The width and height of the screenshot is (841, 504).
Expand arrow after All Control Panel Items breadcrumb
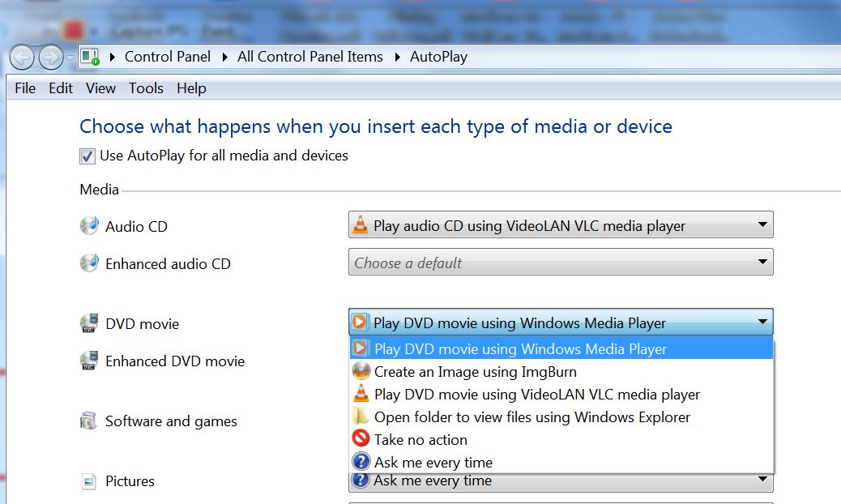(398, 57)
